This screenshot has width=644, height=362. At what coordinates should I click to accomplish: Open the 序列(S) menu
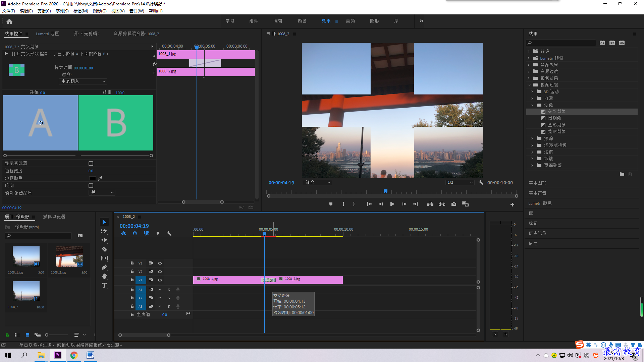coord(62,11)
